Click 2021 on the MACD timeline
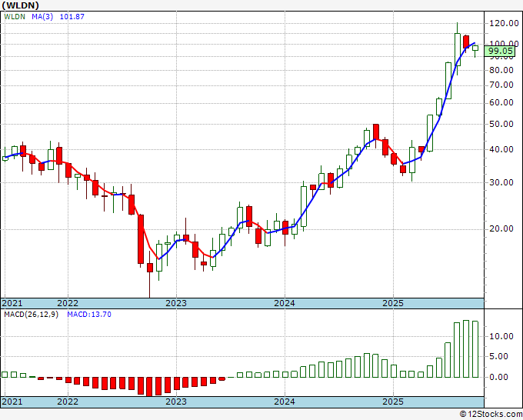The height and width of the screenshot is (420, 523). (x=12, y=402)
